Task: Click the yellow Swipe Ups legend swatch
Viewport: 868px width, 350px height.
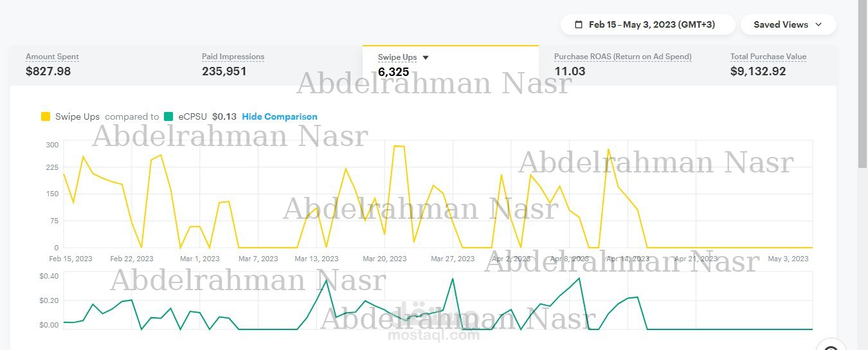Action: pos(46,116)
